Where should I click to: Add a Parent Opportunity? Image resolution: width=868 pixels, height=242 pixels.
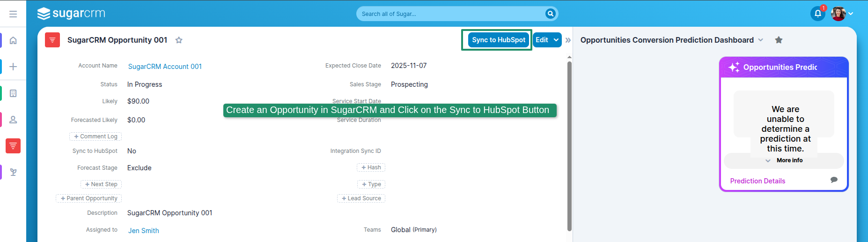89,198
